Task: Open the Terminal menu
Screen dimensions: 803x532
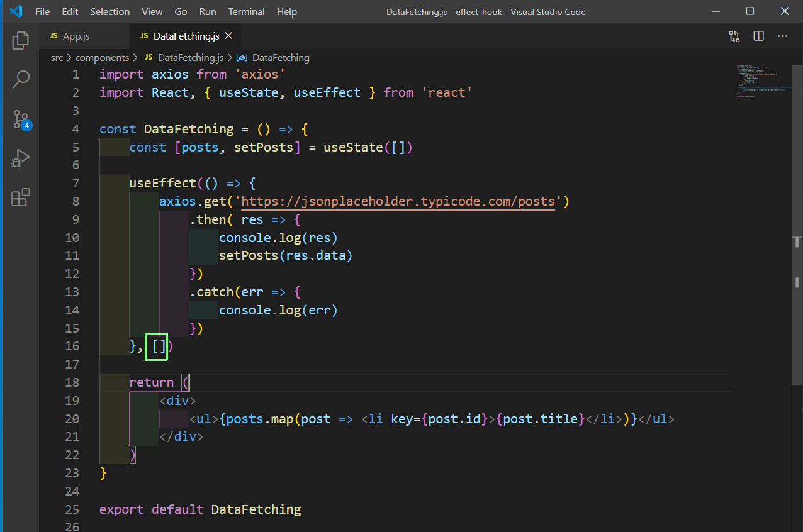Action: [x=247, y=11]
